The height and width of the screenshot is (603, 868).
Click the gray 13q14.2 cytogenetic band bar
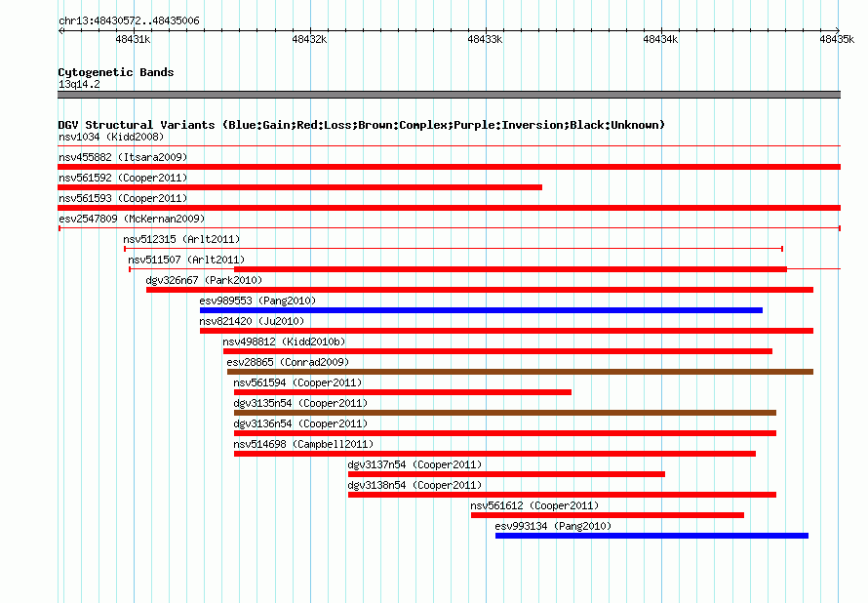pos(449,95)
